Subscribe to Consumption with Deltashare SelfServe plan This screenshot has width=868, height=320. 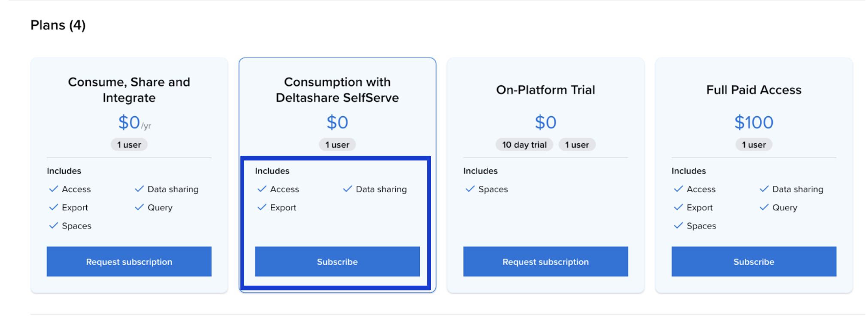tap(337, 262)
